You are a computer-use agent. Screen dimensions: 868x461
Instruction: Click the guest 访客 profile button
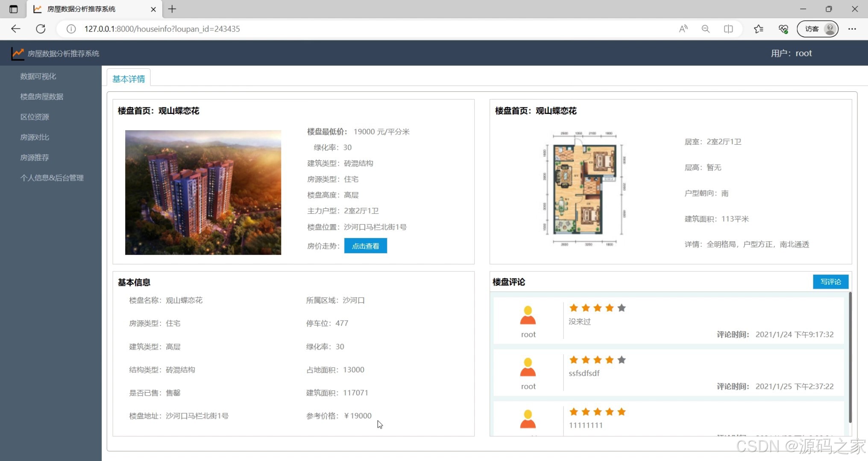pyautogui.click(x=817, y=29)
